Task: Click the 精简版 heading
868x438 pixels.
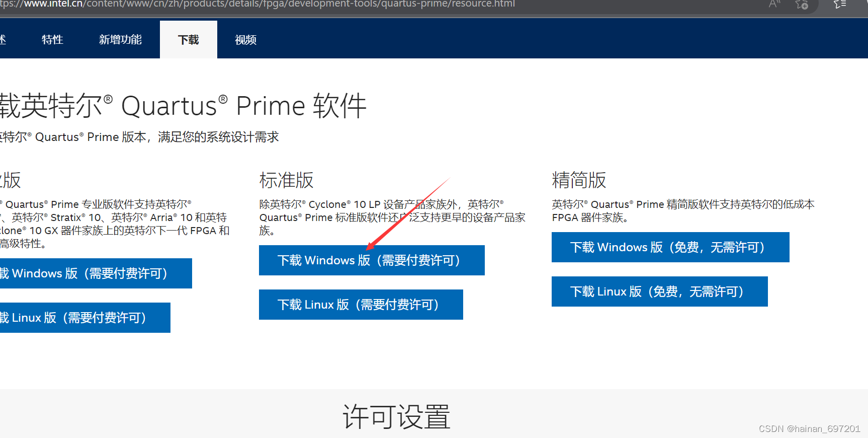Action: click(x=579, y=180)
